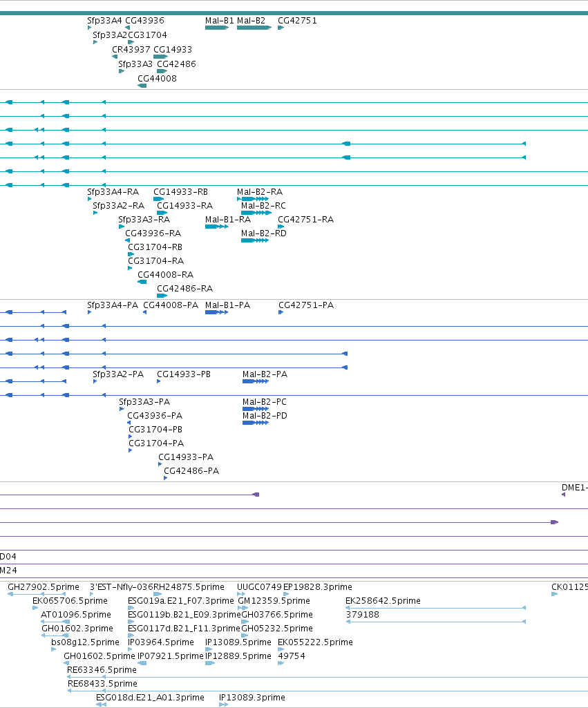This screenshot has height=708, width=588.
Task: Select transcript CG31704-RA label
Action: coord(155,261)
